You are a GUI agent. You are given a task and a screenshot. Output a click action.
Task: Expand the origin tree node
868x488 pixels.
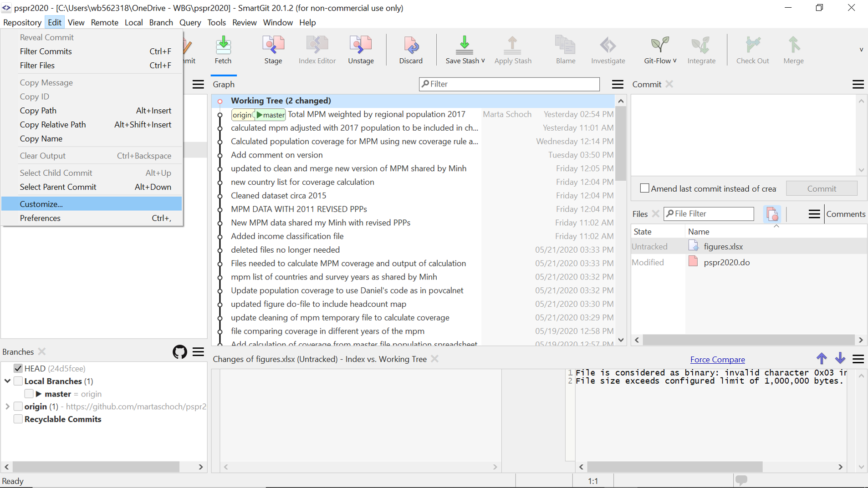click(x=7, y=406)
